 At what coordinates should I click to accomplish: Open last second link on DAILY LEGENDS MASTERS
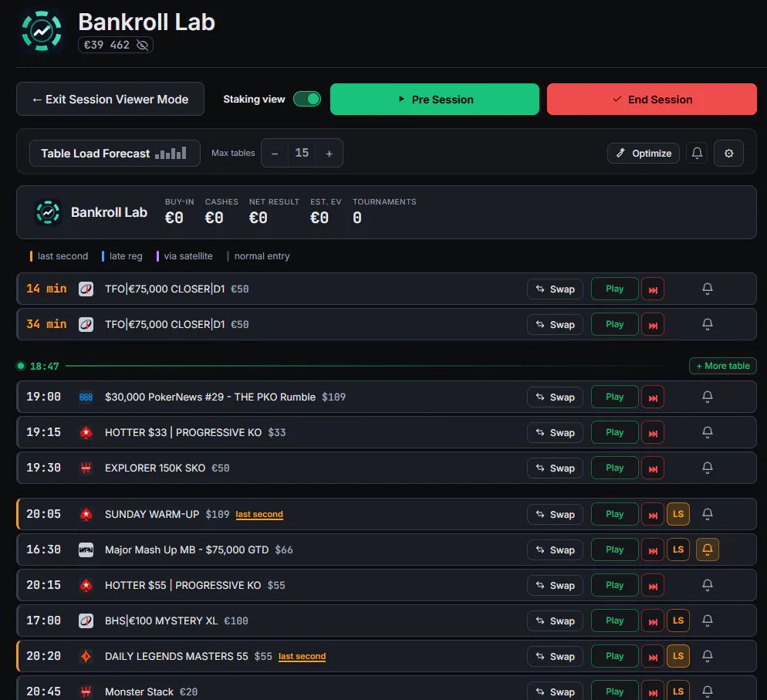tap(302, 657)
